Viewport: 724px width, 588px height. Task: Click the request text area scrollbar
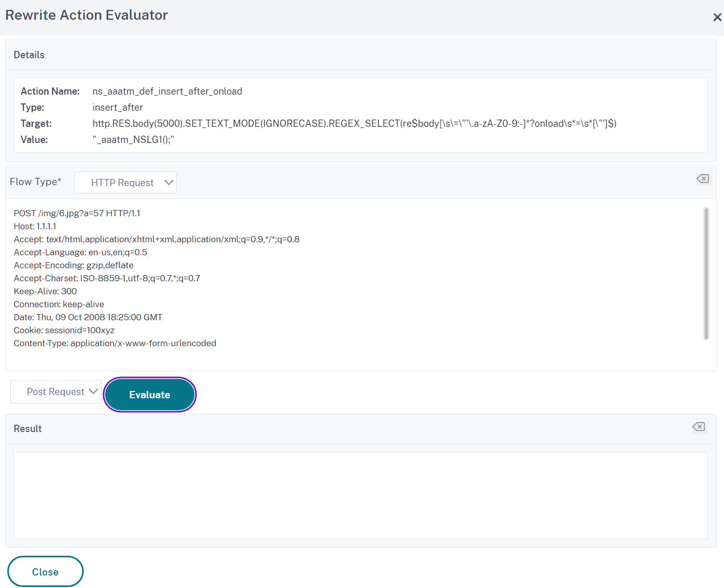[706, 273]
